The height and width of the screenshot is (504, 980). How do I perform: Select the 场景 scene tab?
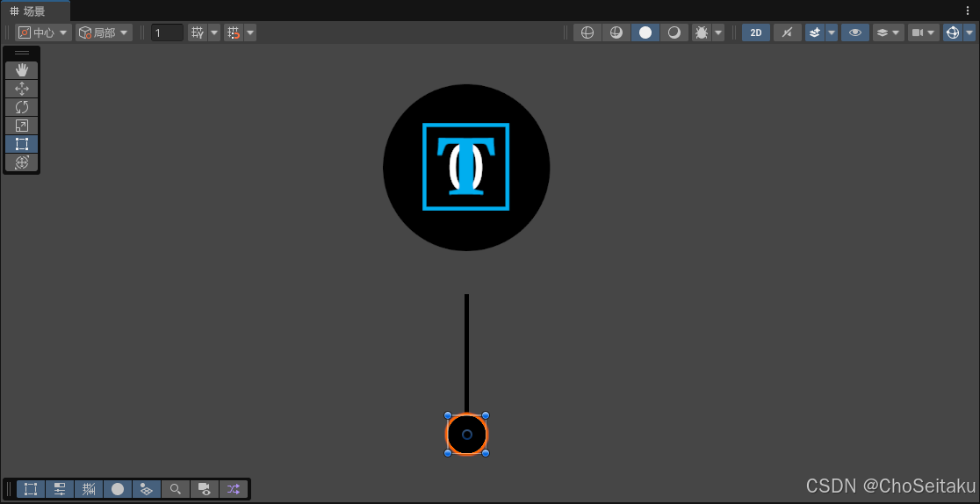click(x=35, y=11)
